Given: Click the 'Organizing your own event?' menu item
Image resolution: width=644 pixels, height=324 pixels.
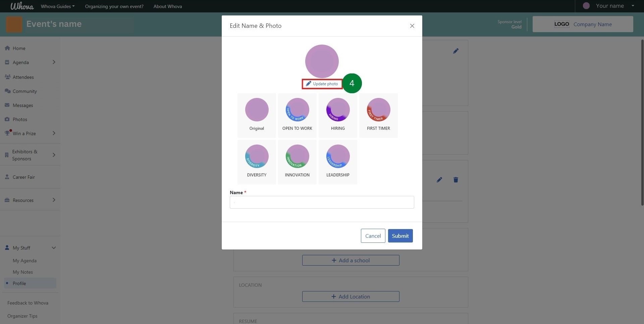Looking at the screenshot, I should click(114, 6).
